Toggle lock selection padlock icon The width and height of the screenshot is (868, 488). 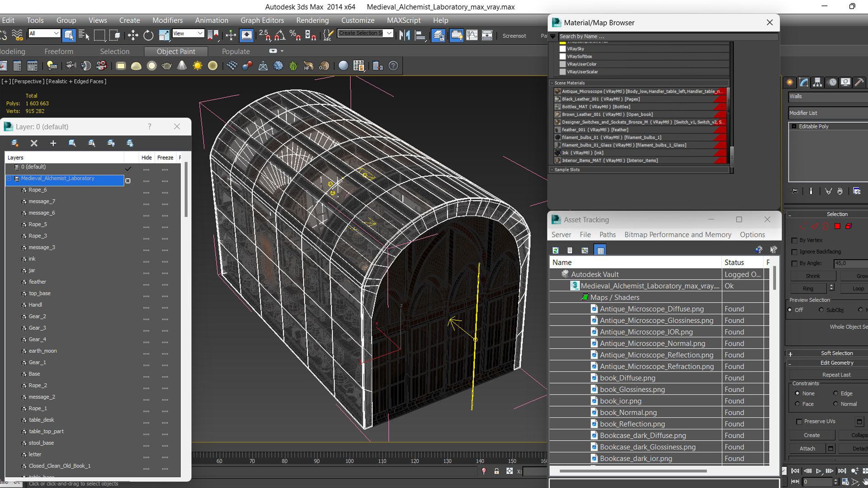496,471
